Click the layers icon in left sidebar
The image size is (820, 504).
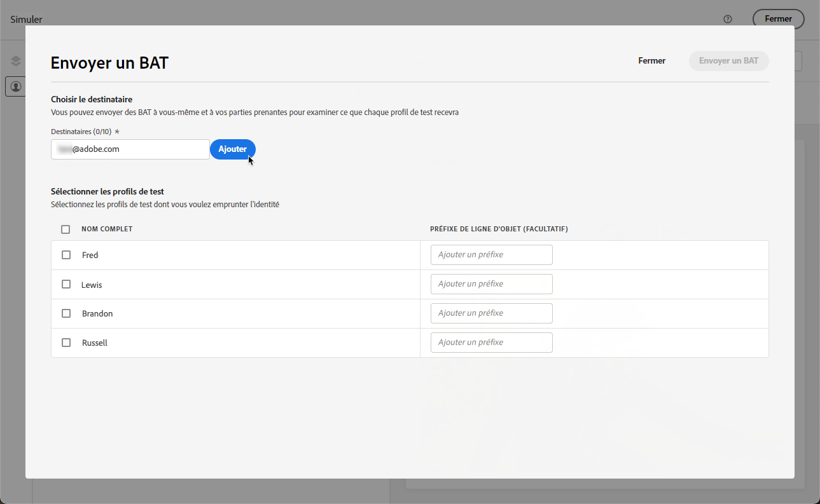[x=16, y=61]
